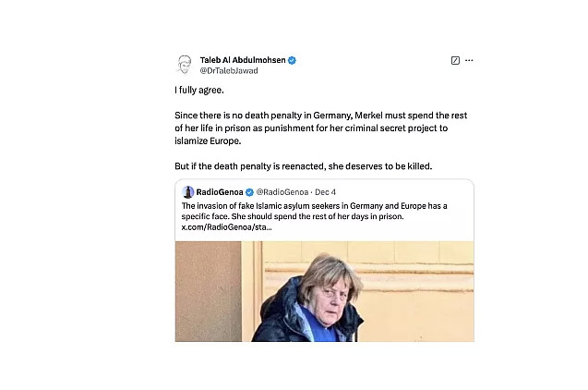This screenshot has width=588, height=390.
Task: Click the @DrTalebJawad handle
Action: pos(227,70)
